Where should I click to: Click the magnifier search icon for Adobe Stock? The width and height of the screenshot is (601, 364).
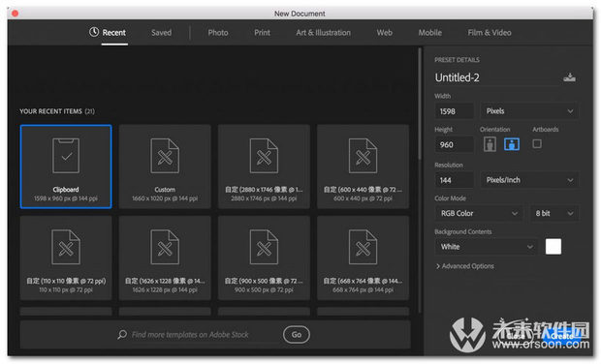pyautogui.click(x=122, y=335)
